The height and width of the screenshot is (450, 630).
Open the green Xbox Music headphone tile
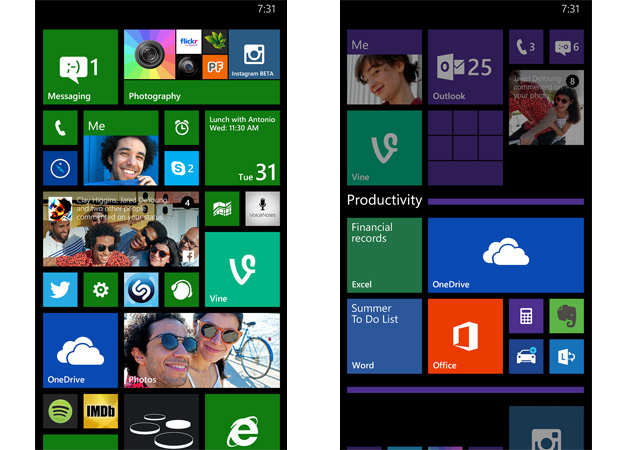[182, 290]
